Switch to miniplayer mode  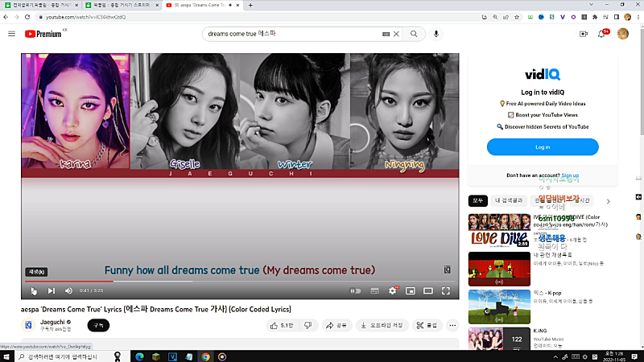[411, 291]
